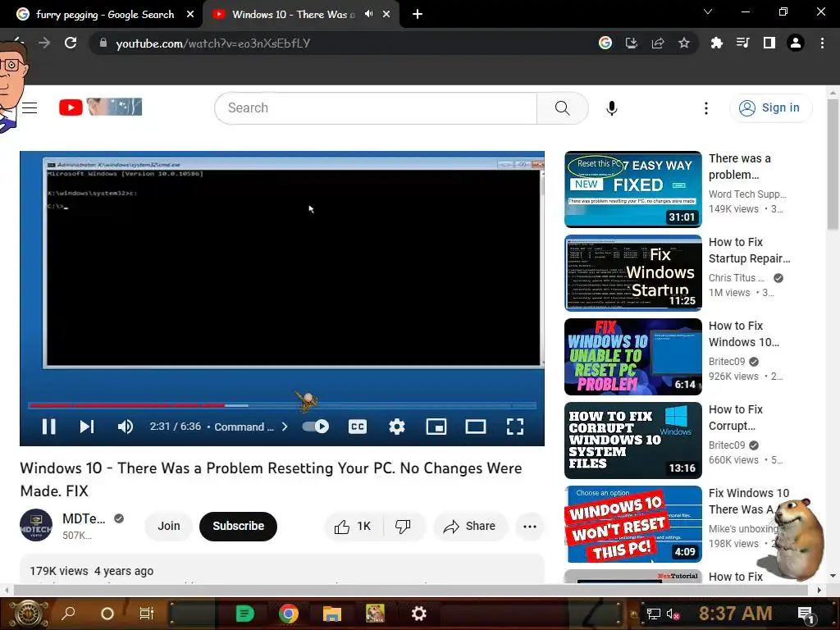Open Settings gear on the taskbar
Screen dimensions: 840x630
(419, 614)
